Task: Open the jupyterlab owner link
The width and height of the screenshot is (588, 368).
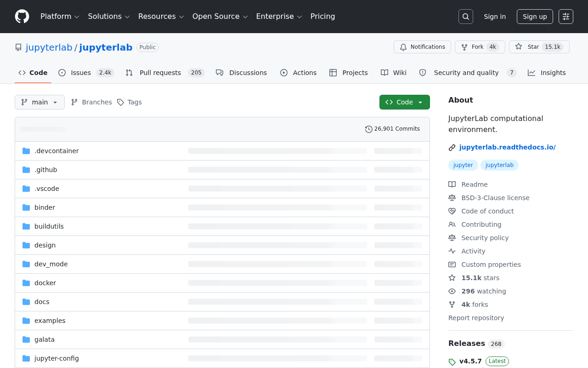Action: pos(49,47)
